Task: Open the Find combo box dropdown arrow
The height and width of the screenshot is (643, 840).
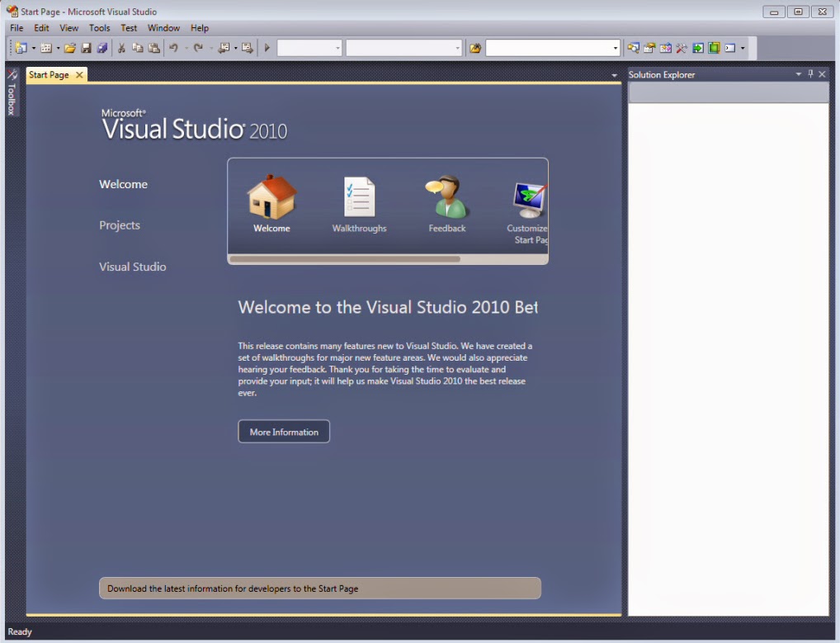Action: [615, 48]
